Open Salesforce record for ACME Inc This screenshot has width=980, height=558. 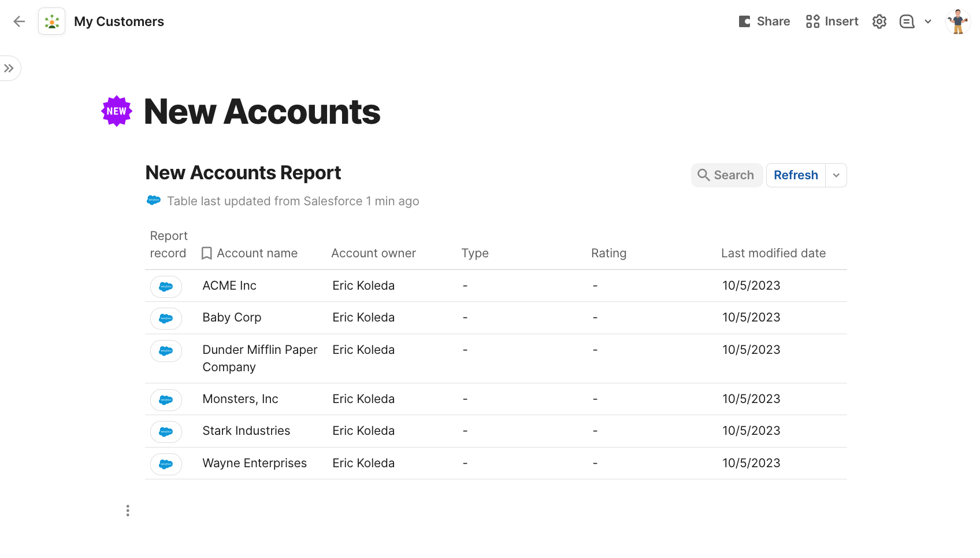click(x=166, y=286)
